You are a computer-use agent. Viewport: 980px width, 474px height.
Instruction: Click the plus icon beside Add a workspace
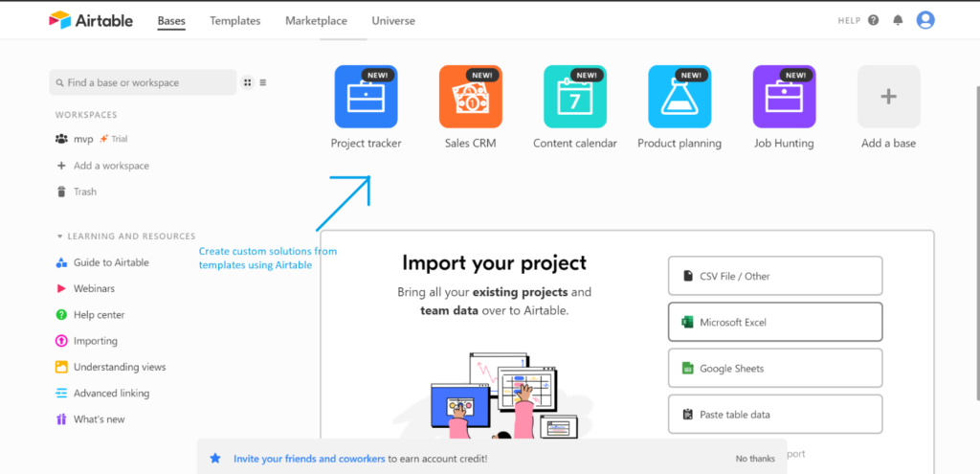coord(61,166)
